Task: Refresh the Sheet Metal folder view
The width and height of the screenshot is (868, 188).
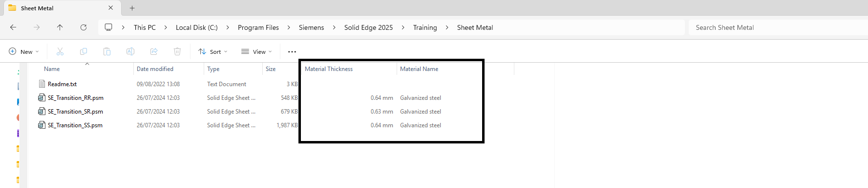Action: (84, 27)
